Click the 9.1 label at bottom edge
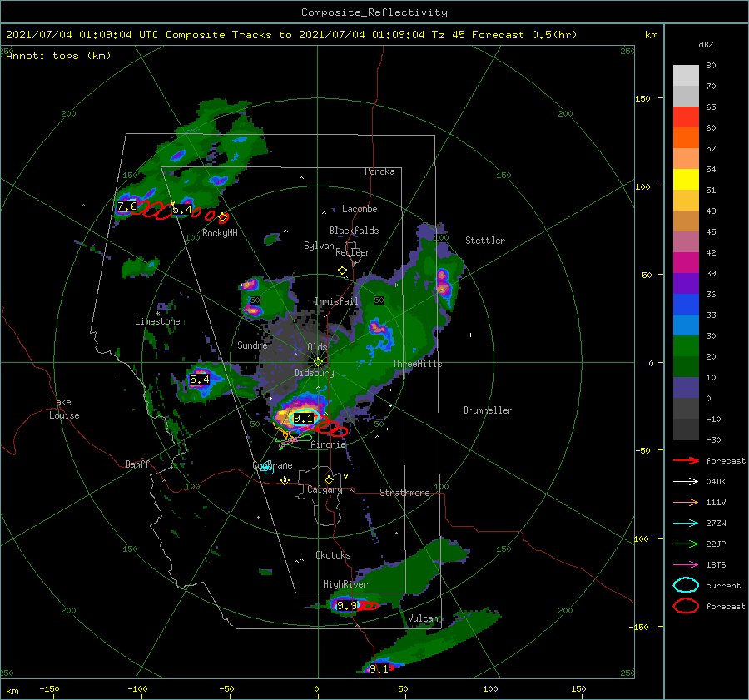 pos(379,669)
